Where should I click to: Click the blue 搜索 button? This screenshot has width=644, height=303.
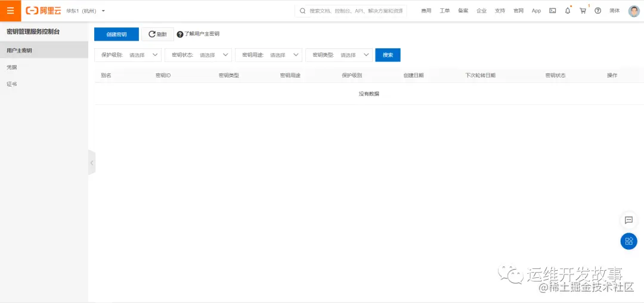point(388,55)
